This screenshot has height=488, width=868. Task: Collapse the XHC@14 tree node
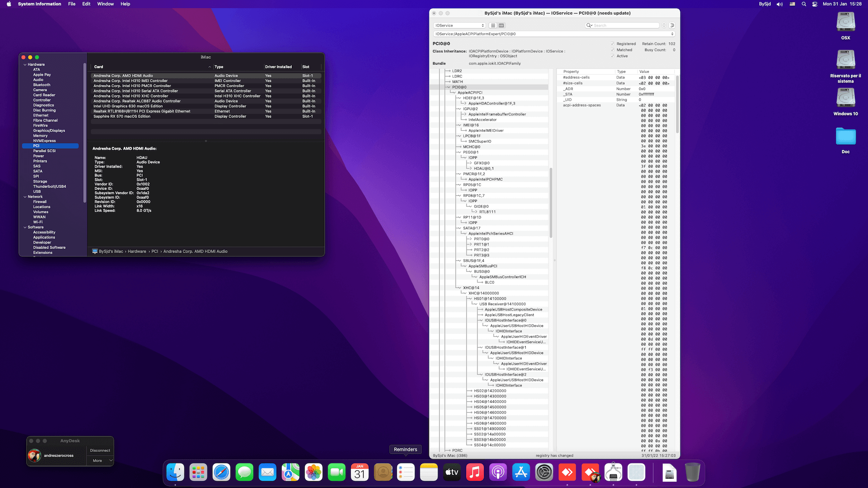459,288
